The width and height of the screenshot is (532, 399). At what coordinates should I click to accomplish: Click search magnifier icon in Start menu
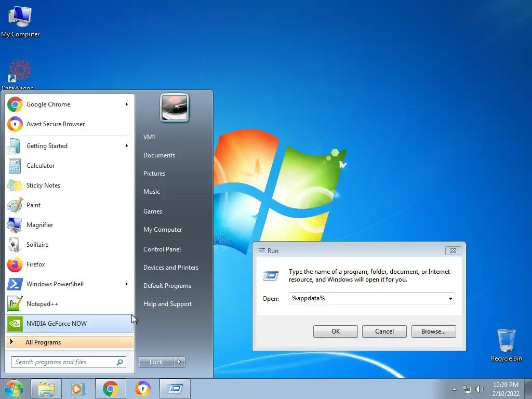[x=120, y=362]
